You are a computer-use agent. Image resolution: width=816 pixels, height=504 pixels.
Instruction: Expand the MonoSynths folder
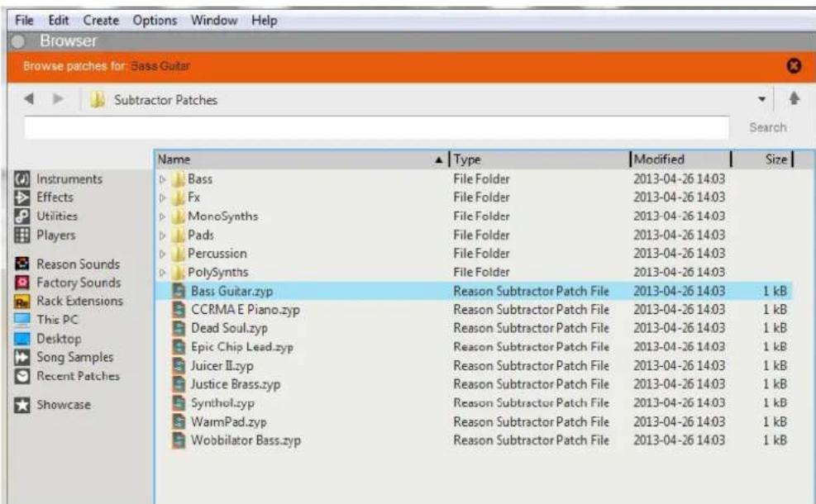[162, 216]
